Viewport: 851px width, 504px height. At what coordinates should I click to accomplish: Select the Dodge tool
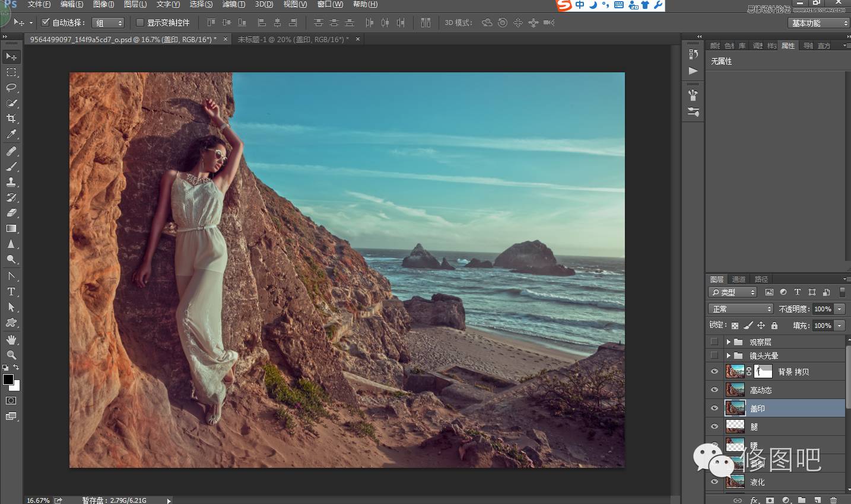[11, 260]
